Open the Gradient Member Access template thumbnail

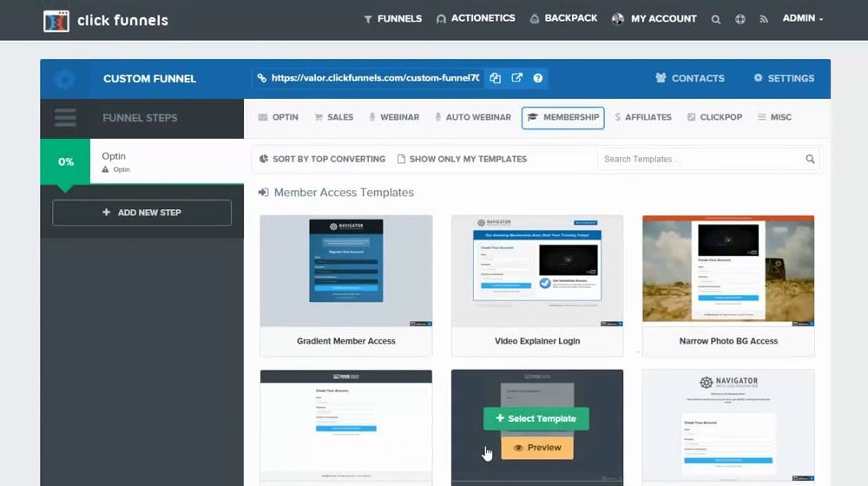coord(346,271)
